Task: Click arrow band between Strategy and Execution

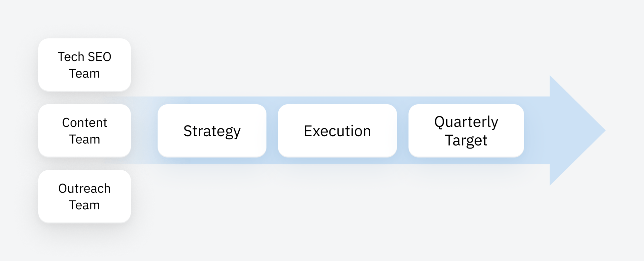Action: pyautogui.click(x=272, y=131)
